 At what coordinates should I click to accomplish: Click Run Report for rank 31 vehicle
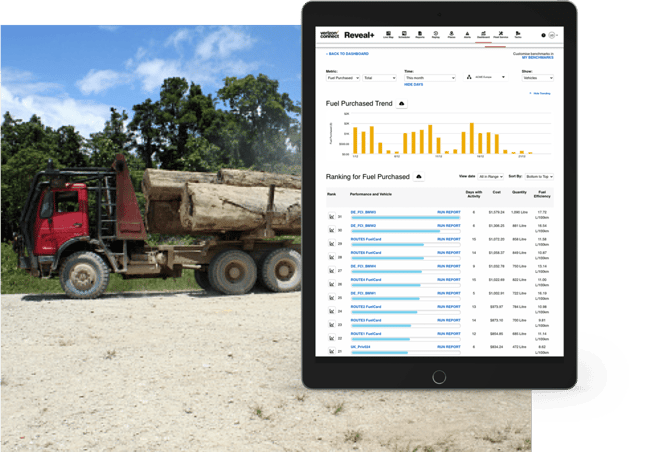pos(449,212)
